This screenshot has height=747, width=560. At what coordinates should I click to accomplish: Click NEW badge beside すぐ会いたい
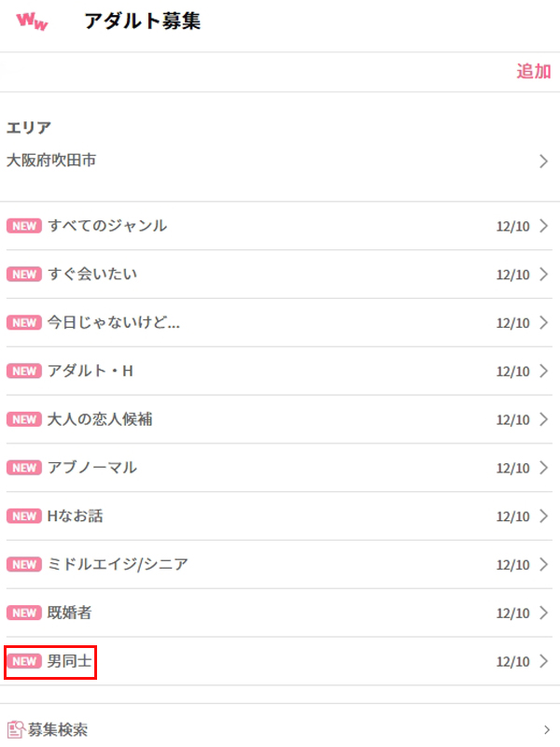[24, 275]
